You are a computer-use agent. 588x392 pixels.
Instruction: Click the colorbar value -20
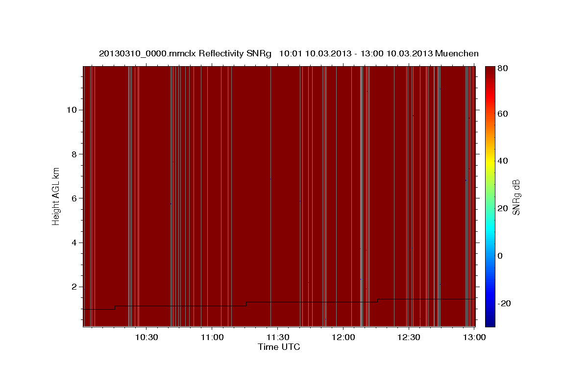click(x=504, y=303)
